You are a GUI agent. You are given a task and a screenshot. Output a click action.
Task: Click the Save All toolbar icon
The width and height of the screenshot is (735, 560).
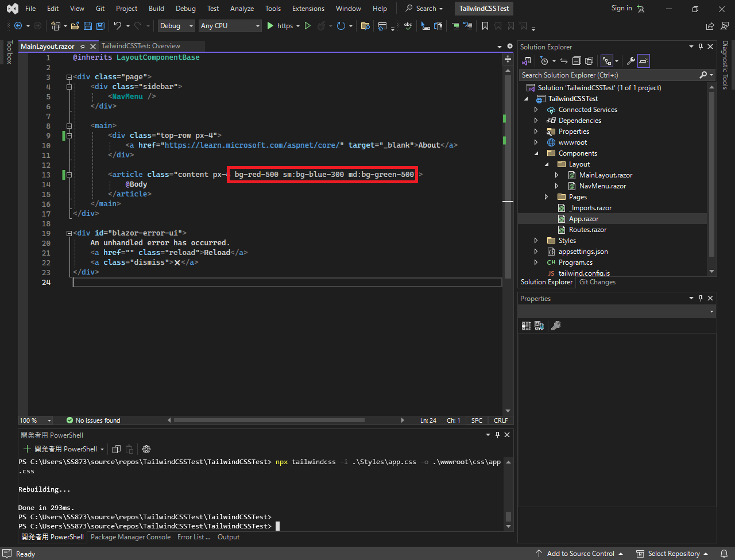pyautogui.click(x=100, y=26)
